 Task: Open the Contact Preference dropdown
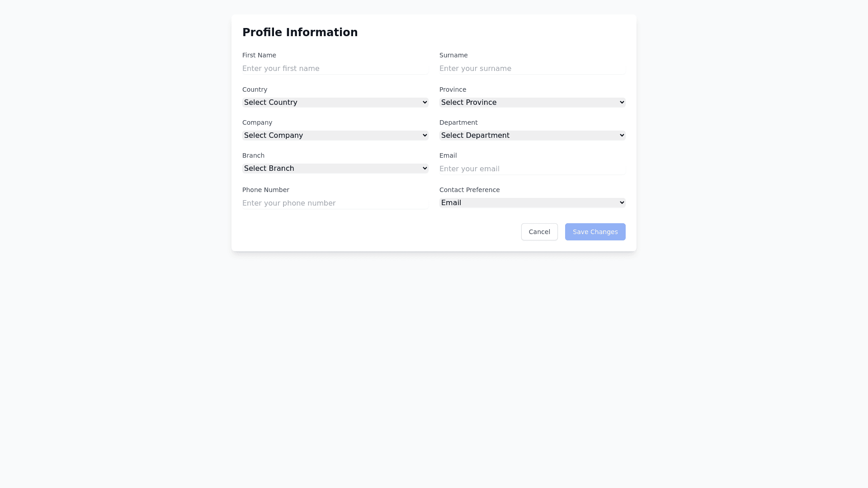coord(532,203)
